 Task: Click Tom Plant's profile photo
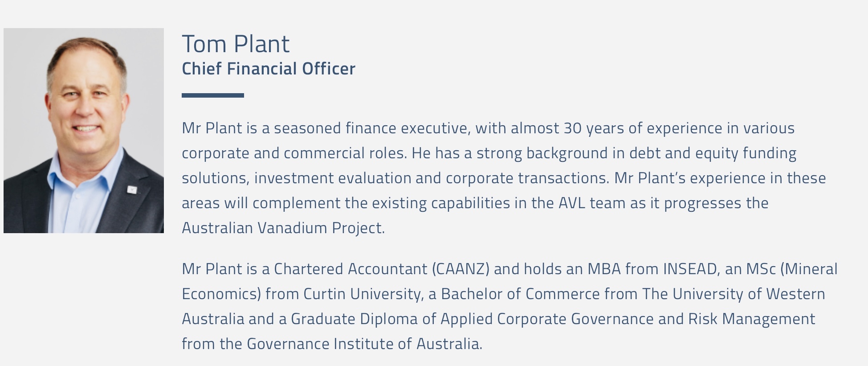[x=84, y=131]
